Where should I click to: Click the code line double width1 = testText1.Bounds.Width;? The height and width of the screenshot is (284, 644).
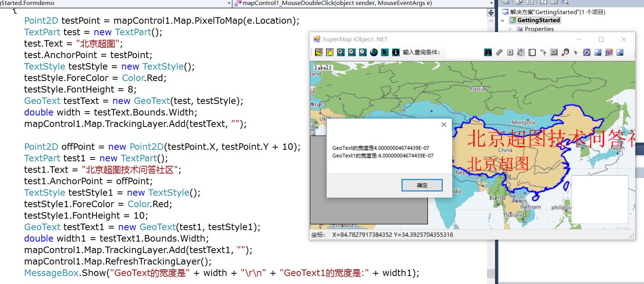click(x=117, y=239)
